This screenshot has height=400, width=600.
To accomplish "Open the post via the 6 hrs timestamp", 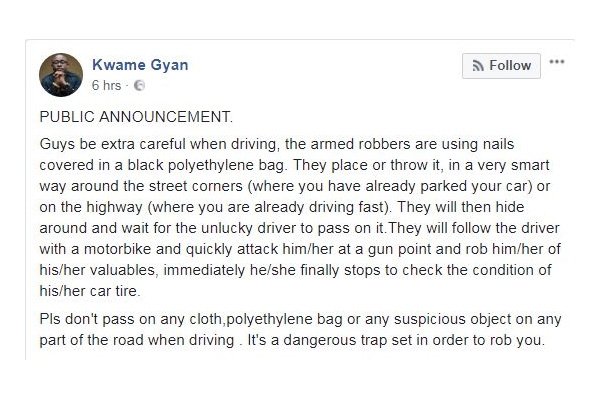I will (106, 85).
